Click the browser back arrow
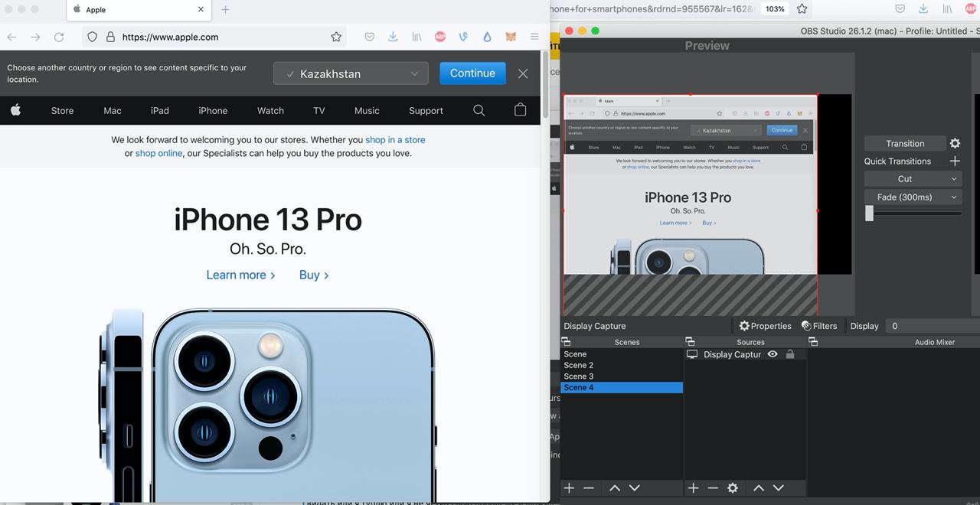The width and height of the screenshot is (980, 505). click(x=12, y=37)
